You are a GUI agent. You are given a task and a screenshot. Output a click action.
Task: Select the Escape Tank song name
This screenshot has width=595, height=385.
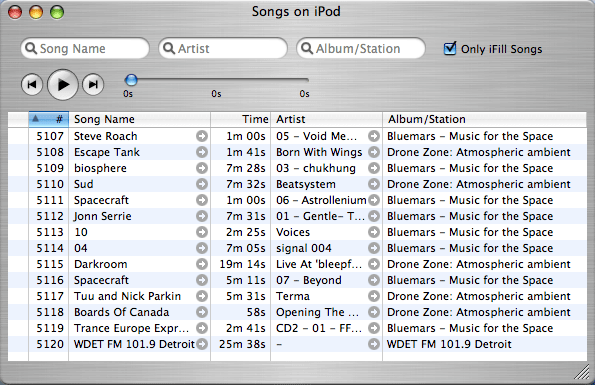point(107,152)
